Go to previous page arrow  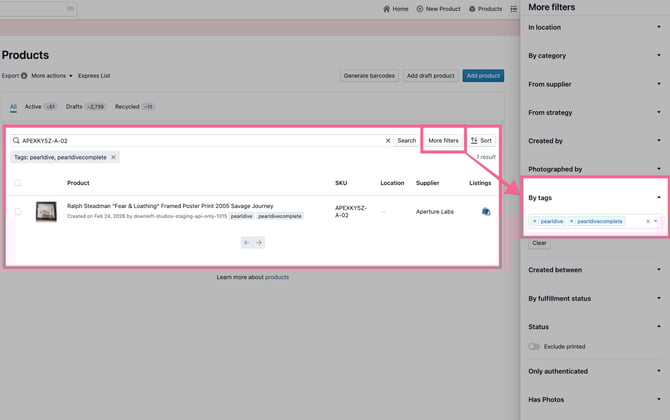pos(246,242)
